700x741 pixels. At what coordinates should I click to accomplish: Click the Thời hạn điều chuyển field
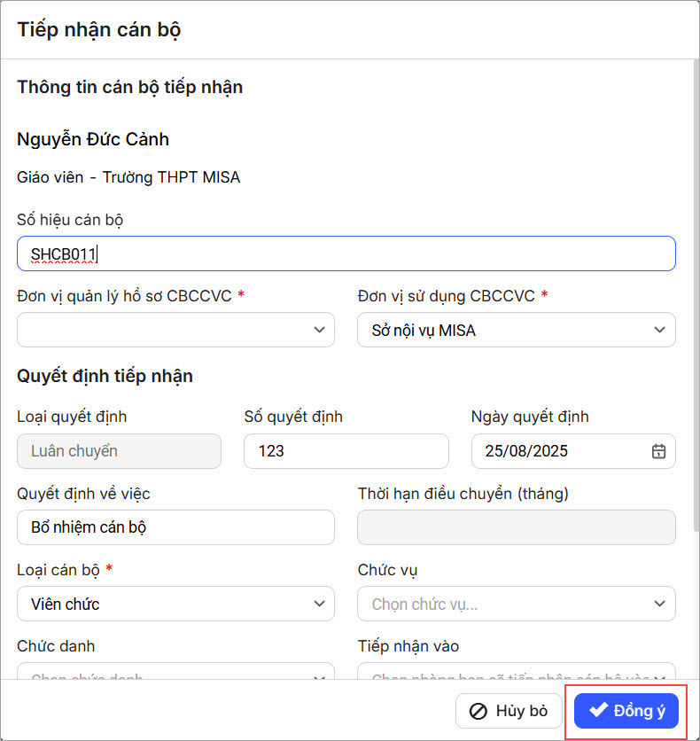(516, 527)
